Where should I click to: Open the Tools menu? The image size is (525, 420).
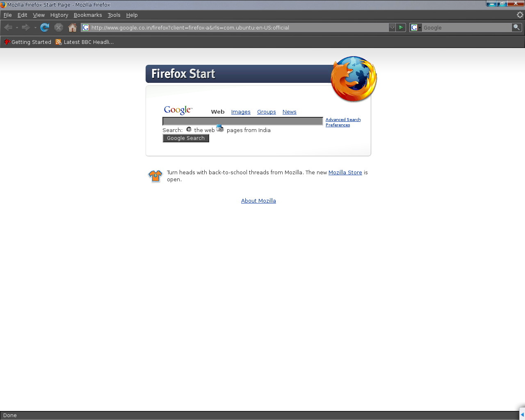click(x=114, y=15)
